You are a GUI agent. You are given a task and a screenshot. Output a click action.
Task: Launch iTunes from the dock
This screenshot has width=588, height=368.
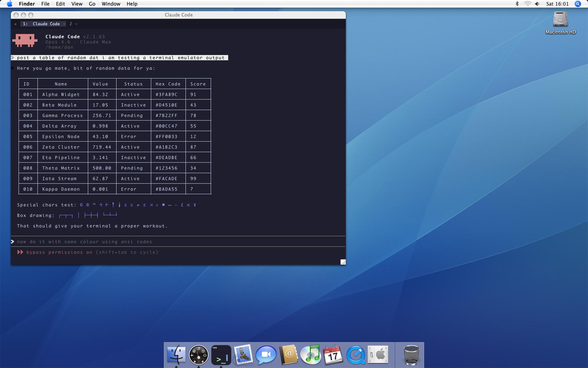[x=311, y=355]
